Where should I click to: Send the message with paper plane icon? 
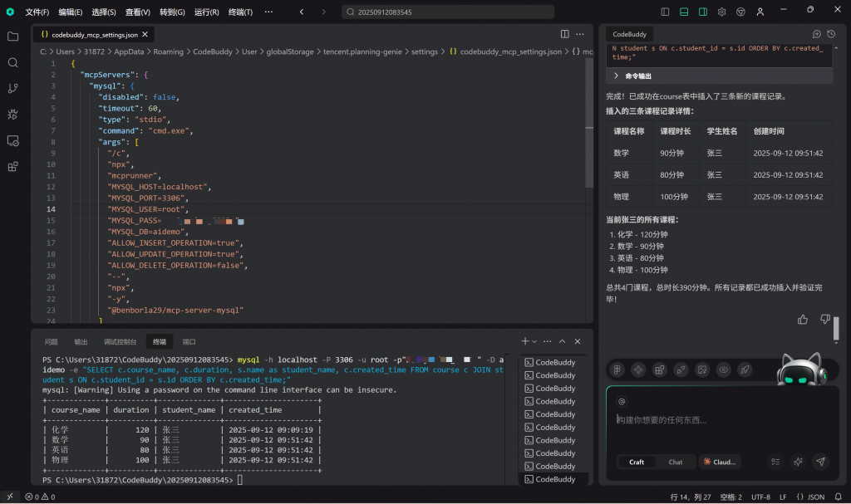(x=820, y=462)
